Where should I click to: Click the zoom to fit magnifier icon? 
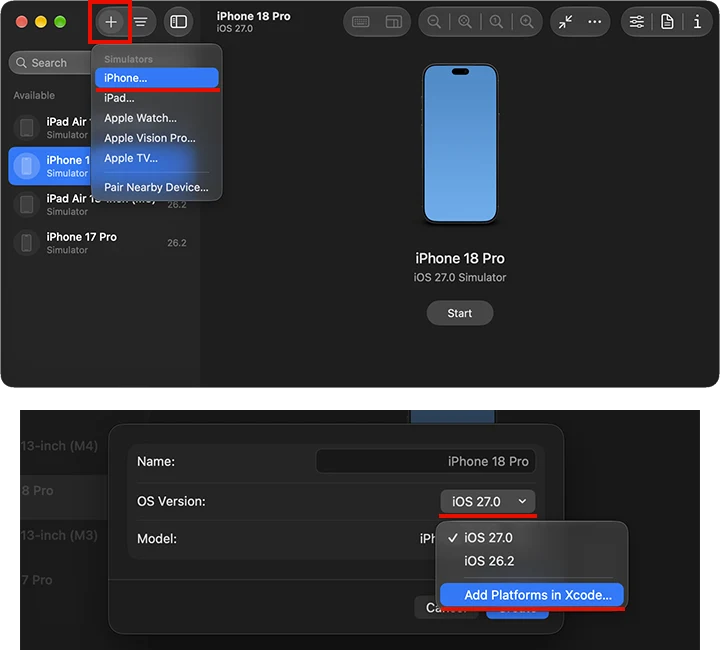click(x=465, y=22)
